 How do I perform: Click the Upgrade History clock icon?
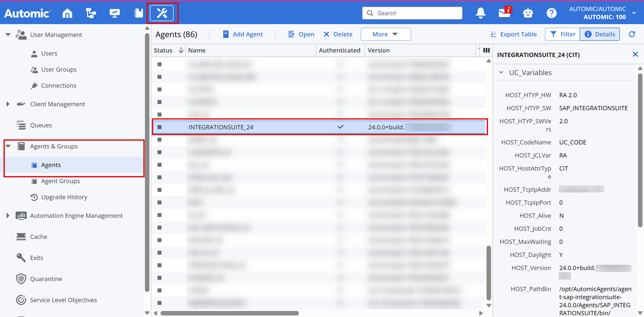(34, 197)
